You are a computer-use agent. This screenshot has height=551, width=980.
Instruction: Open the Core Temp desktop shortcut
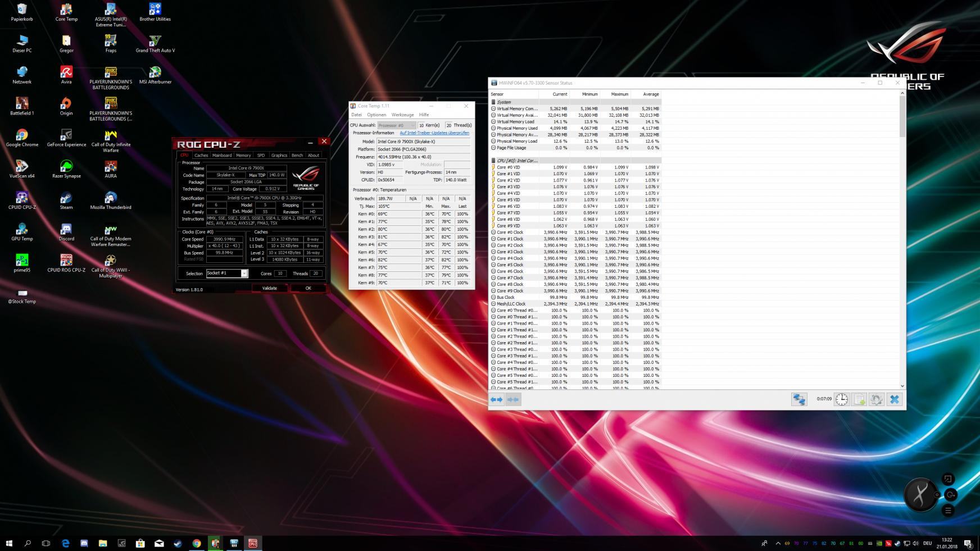66,12
